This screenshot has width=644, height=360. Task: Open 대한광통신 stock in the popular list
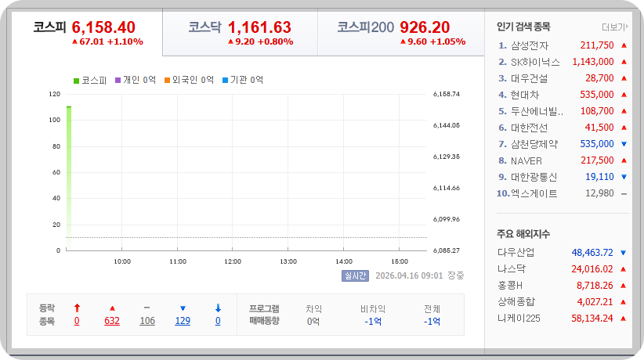click(x=534, y=177)
